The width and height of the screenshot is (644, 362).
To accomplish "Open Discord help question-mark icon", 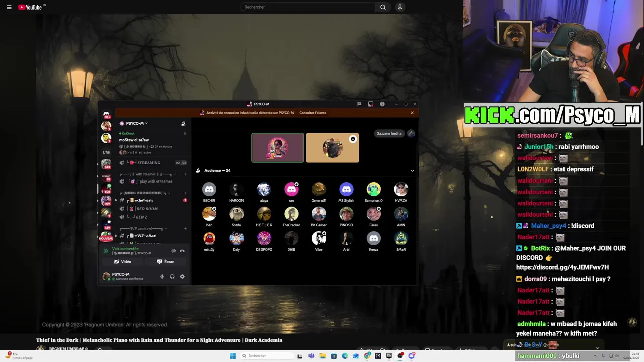I will point(382,104).
